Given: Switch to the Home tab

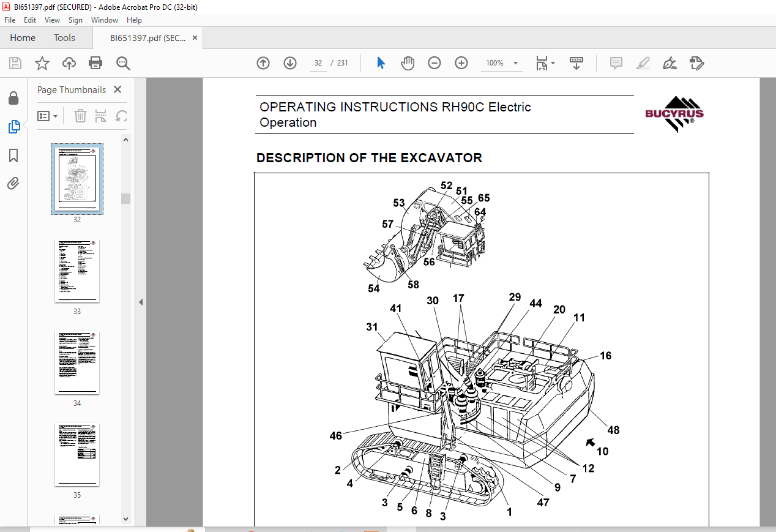Looking at the screenshot, I should point(23,38).
